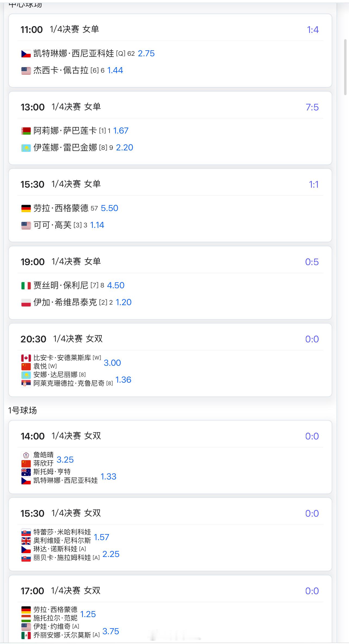Click the 1号球场 court section heading

(23, 410)
